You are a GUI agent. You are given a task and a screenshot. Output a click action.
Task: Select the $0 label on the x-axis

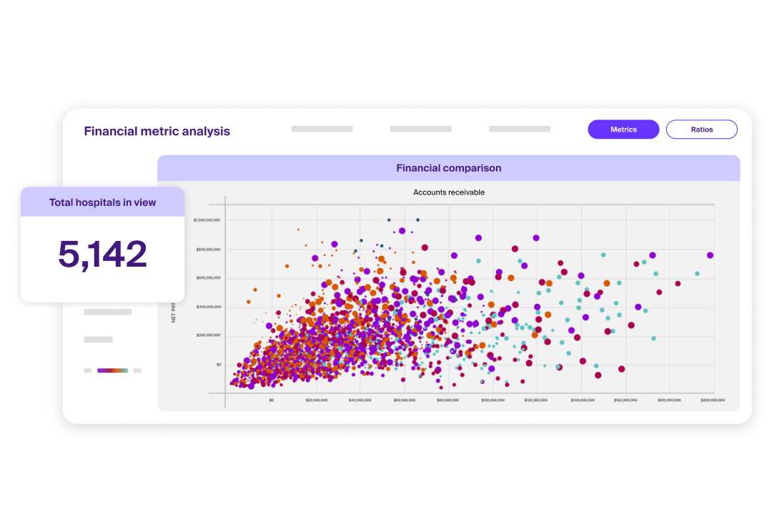coord(271,400)
